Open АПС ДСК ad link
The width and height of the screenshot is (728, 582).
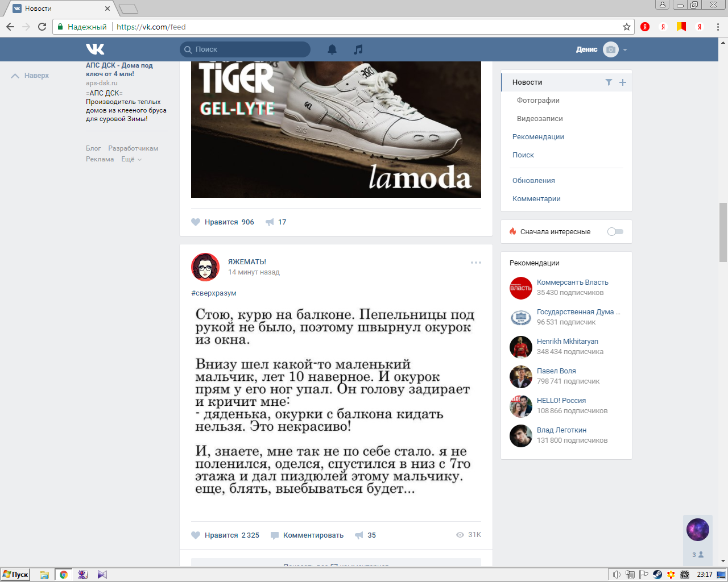point(119,69)
